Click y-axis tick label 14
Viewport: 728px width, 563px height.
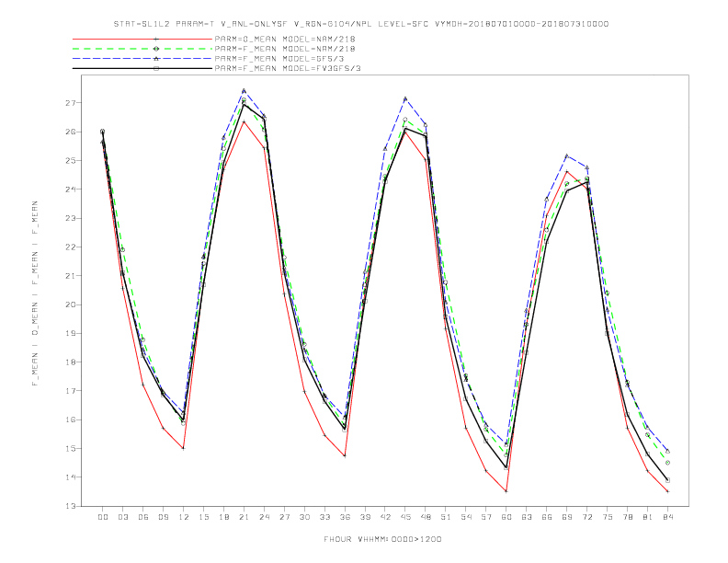pyautogui.click(x=70, y=477)
